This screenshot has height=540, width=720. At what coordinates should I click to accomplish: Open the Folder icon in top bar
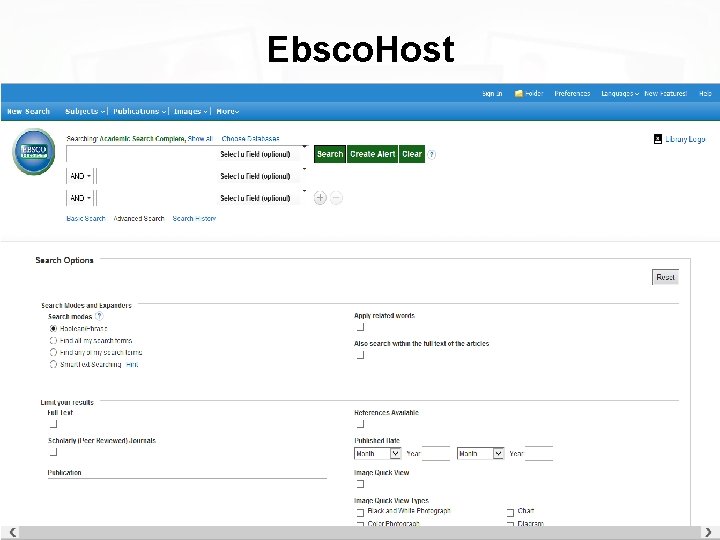click(x=519, y=94)
